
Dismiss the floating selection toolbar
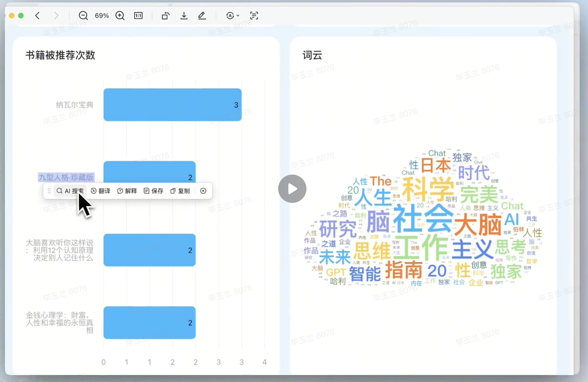pyautogui.click(x=203, y=191)
